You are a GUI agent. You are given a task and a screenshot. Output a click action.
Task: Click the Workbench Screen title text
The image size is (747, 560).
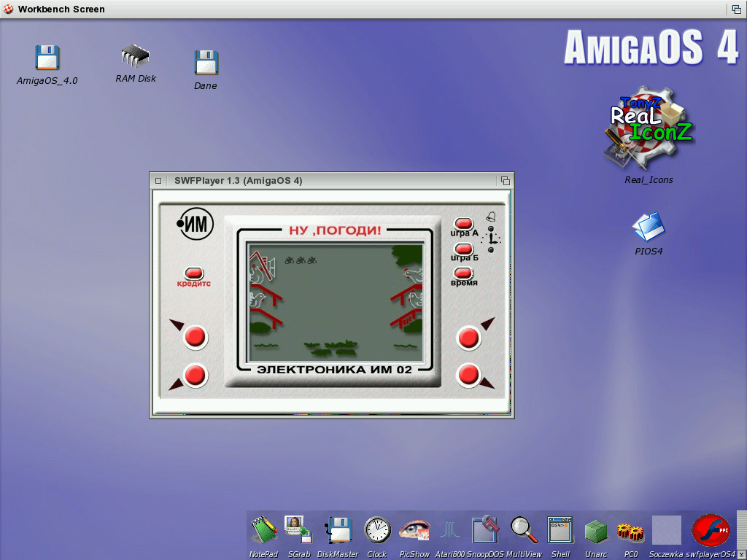(x=61, y=9)
